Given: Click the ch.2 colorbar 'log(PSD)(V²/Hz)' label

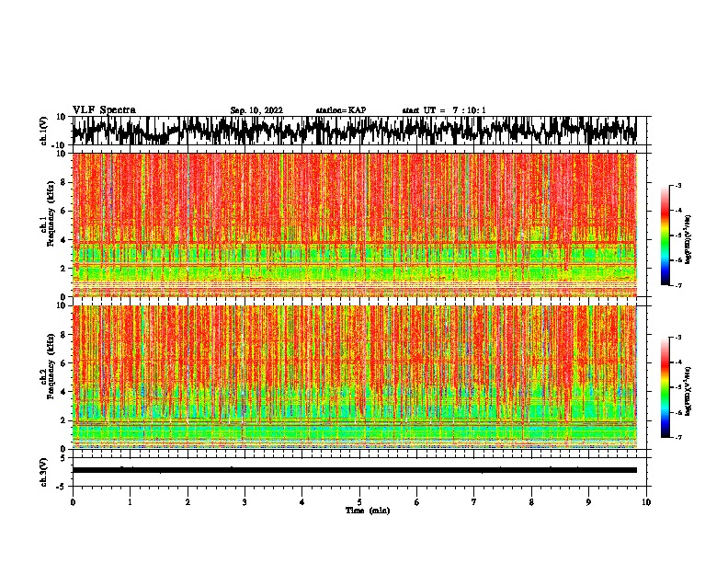Looking at the screenshot, I should [688, 392].
